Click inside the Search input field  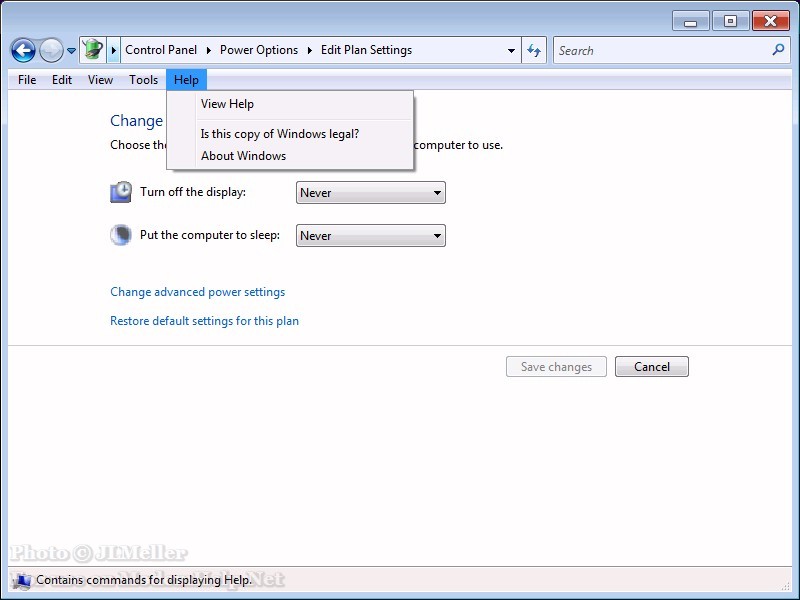pos(660,50)
